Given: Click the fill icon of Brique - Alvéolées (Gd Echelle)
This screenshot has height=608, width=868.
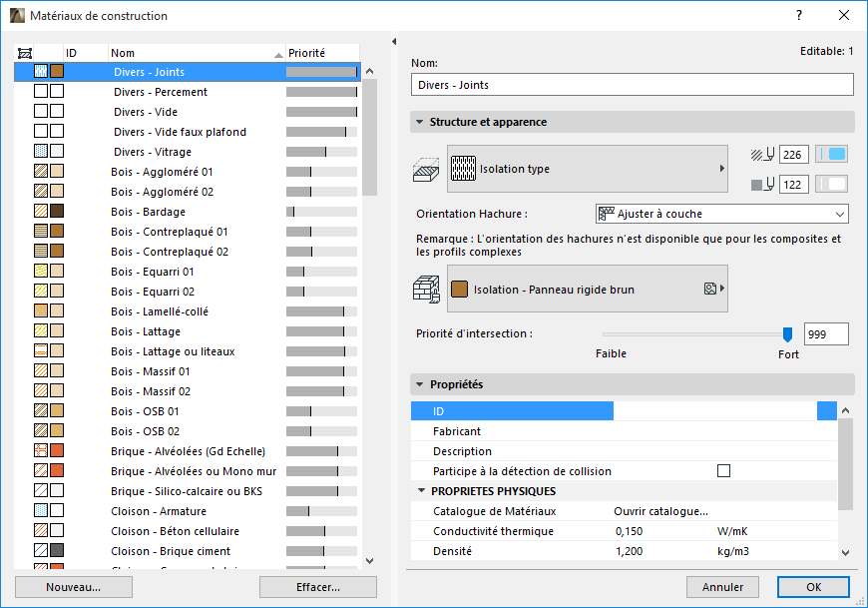Looking at the screenshot, I should [x=41, y=450].
